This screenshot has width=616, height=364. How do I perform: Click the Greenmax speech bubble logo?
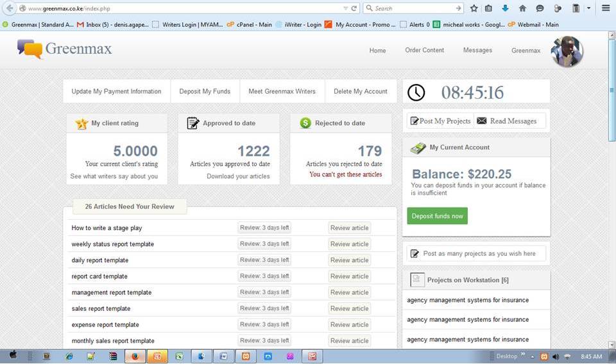coord(30,49)
